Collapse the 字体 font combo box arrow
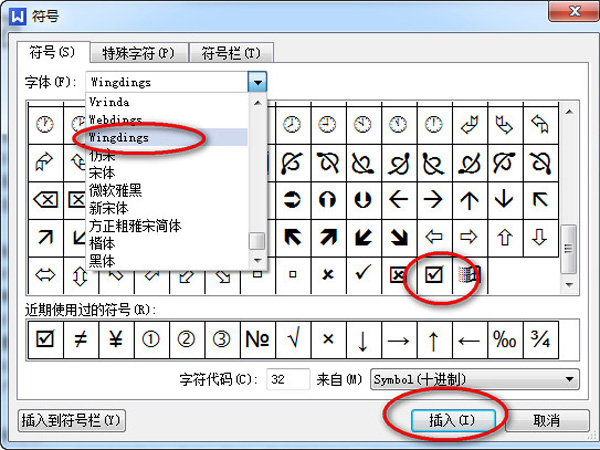This screenshot has width=600, height=450. [x=257, y=82]
